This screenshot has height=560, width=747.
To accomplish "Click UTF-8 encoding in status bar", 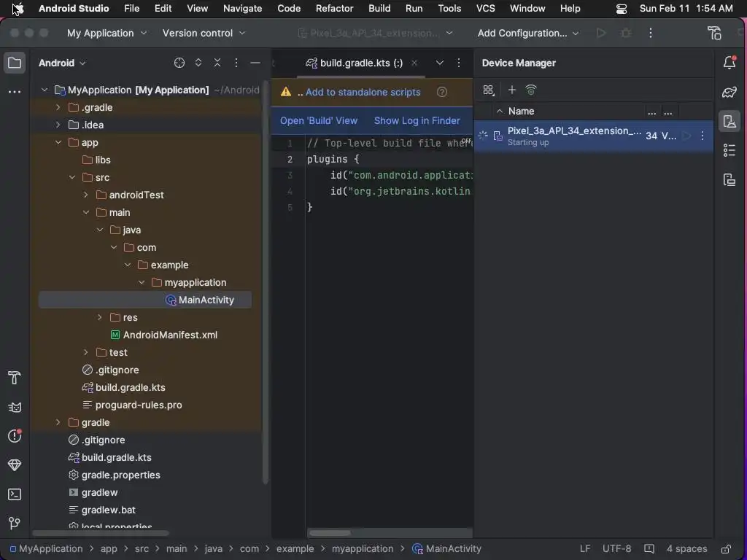I will coord(616,548).
